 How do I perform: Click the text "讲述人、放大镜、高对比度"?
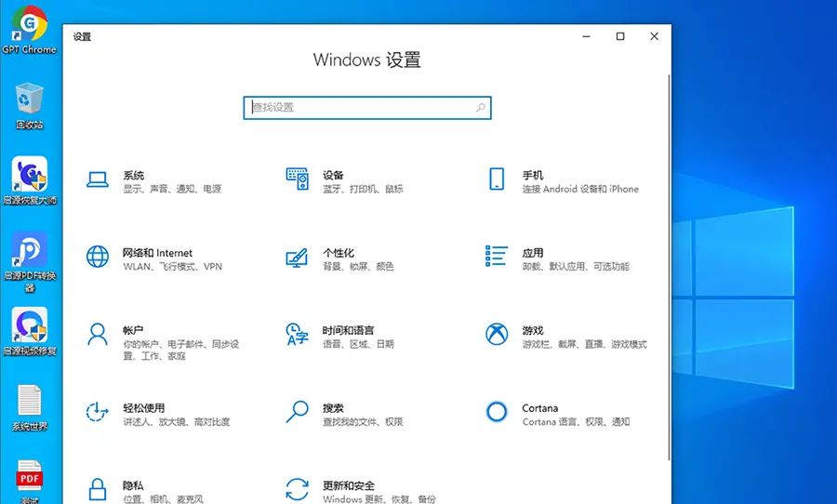(x=177, y=422)
